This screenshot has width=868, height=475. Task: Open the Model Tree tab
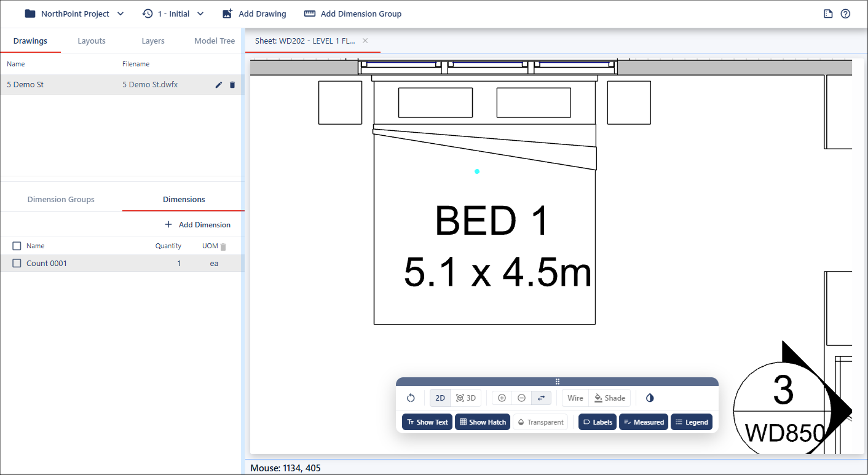pos(215,41)
